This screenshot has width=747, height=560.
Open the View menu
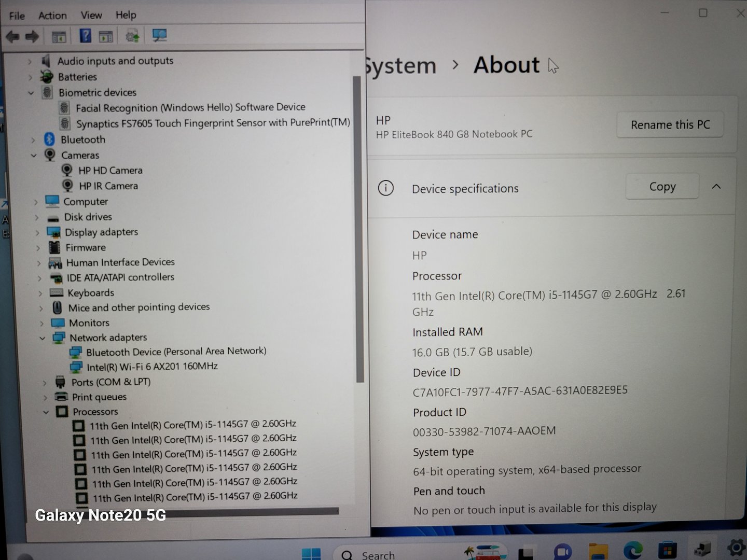pyautogui.click(x=91, y=15)
